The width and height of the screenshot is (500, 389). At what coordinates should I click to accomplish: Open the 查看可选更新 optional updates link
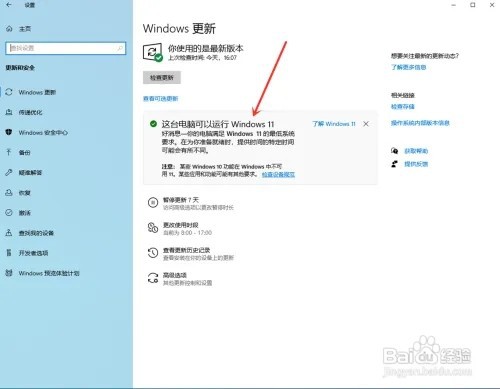[x=161, y=99]
